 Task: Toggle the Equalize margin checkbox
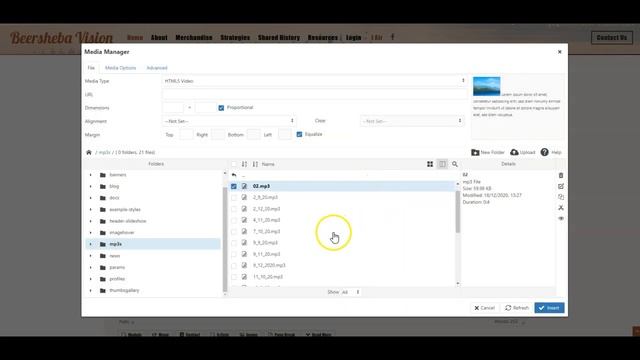[x=299, y=134]
